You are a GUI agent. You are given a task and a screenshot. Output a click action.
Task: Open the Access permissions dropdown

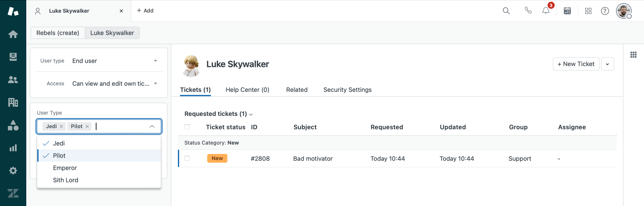tap(115, 84)
